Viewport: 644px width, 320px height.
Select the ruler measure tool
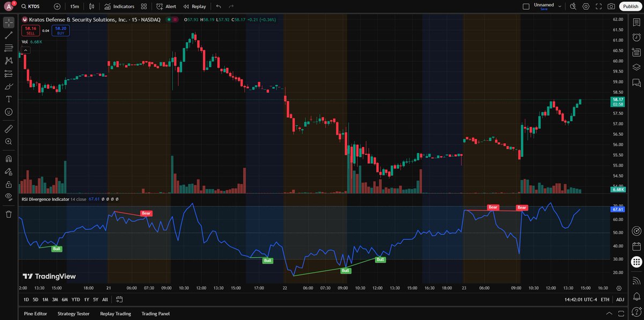9,129
